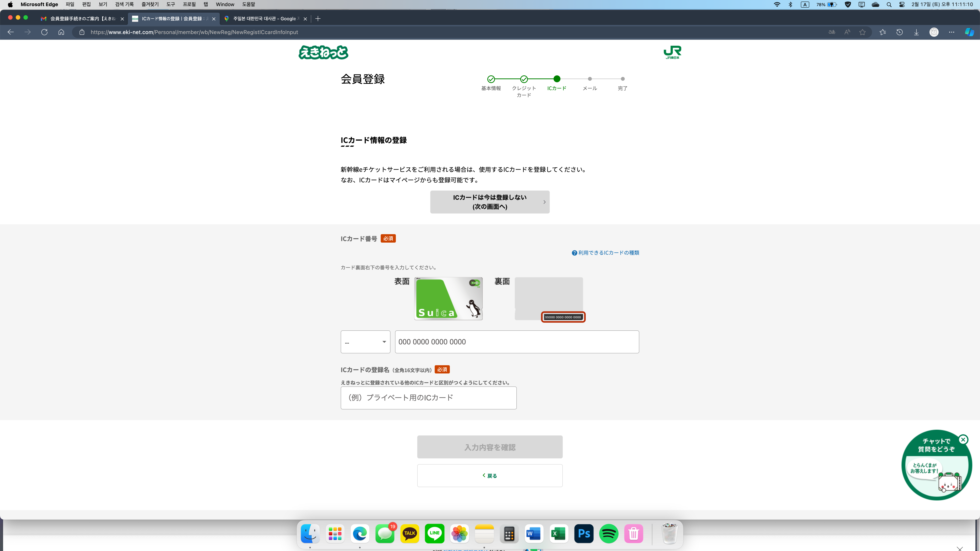Click the IC card number input field

(517, 342)
